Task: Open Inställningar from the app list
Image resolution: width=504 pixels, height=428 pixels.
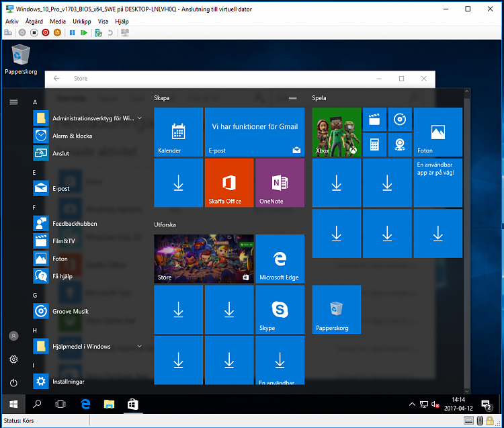Action: coord(89,382)
